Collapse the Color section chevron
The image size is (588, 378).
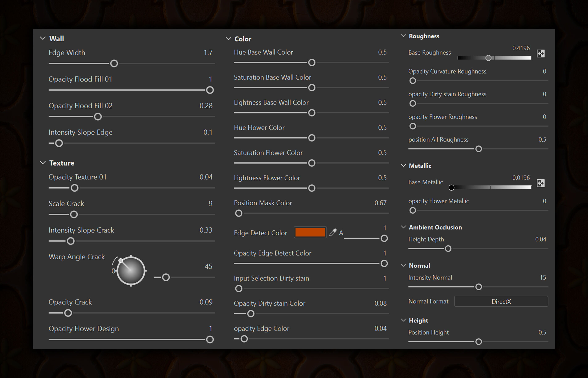228,39
